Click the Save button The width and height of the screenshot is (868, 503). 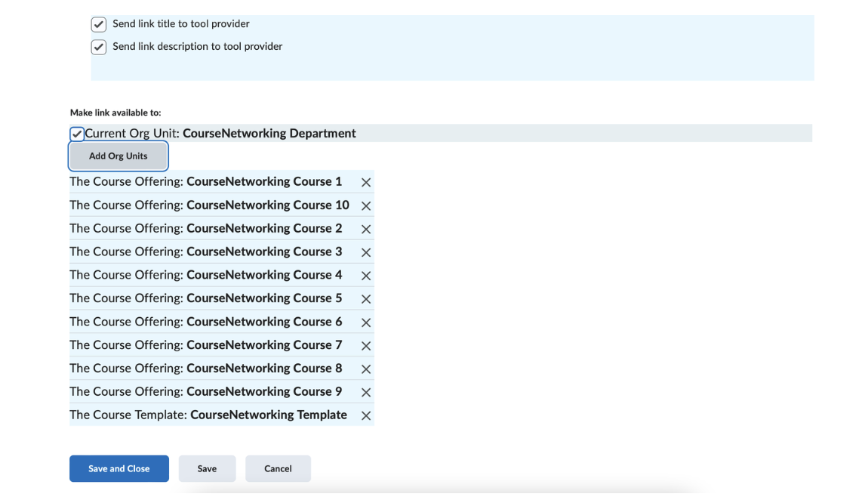point(207,469)
